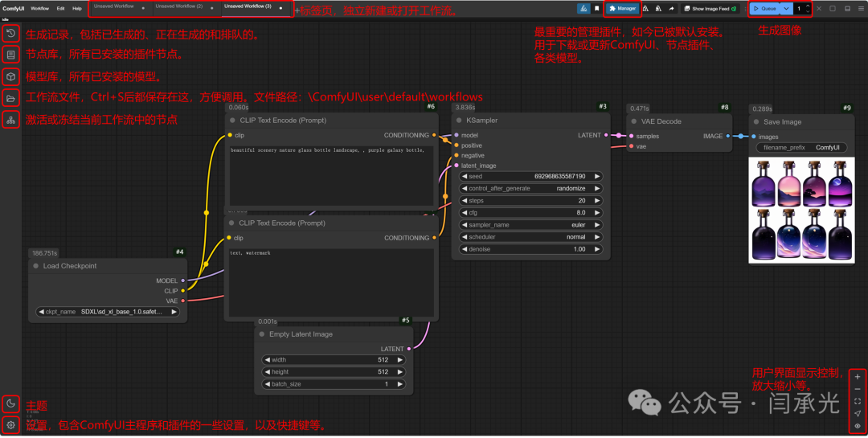This screenshot has width=868, height=438.
Task: Open the hamburger menu icon at top right
Action: pyautogui.click(x=861, y=8)
